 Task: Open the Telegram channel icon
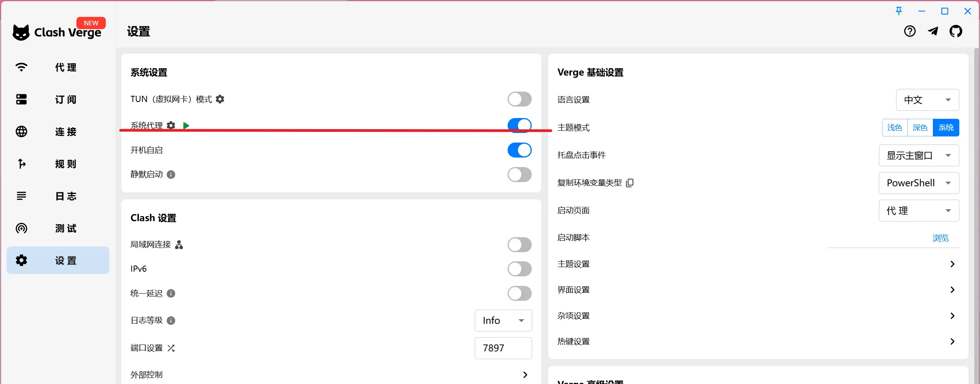[933, 31]
